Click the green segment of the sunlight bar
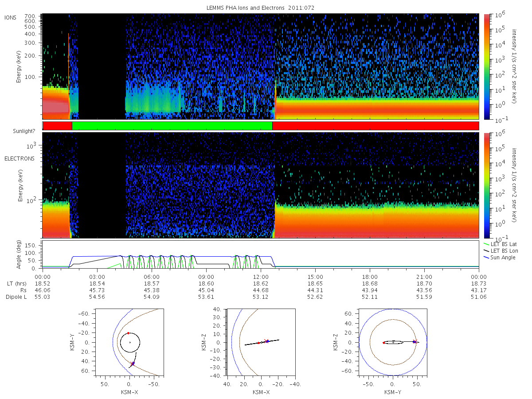This screenshot has width=532, height=399. 172,126
